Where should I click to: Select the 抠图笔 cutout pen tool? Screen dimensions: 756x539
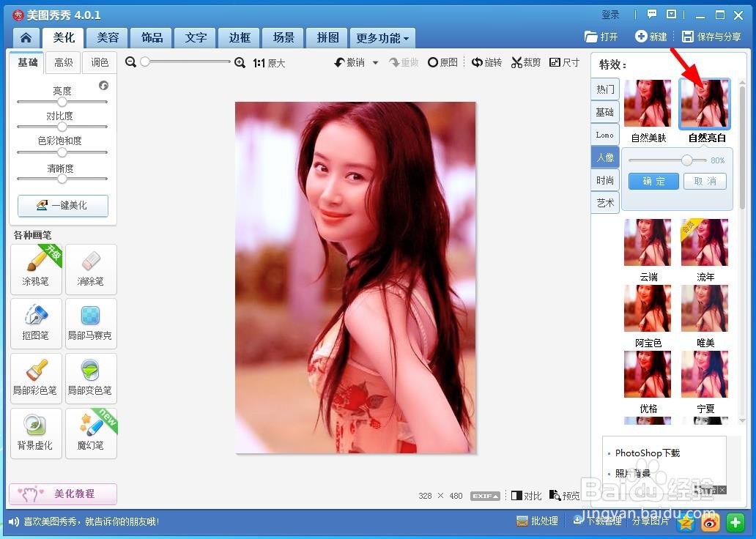pyautogui.click(x=36, y=324)
